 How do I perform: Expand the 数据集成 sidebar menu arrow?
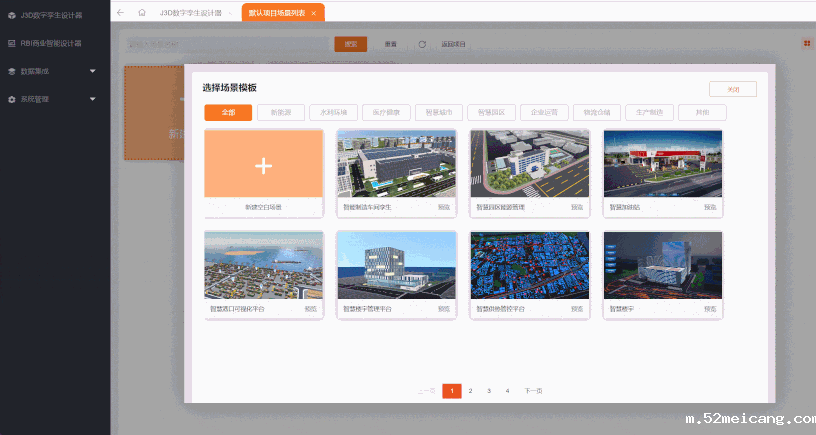(92, 71)
